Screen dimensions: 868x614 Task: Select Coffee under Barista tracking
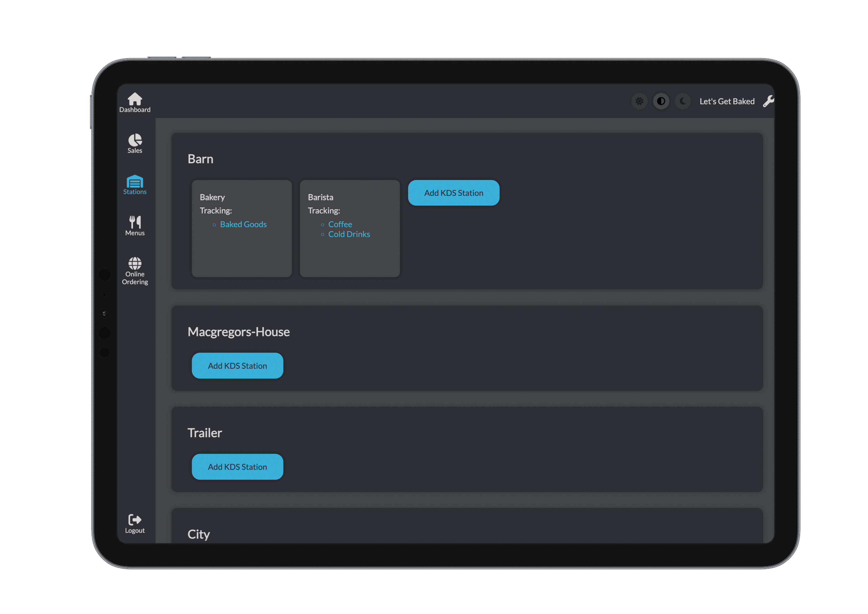point(340,224)
